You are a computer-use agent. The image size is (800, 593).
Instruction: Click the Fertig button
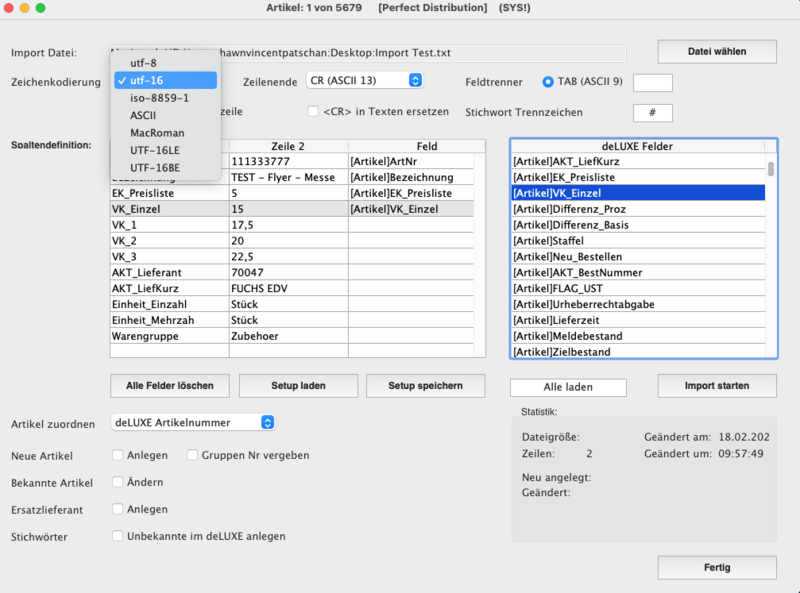click(x=717, y=568)
